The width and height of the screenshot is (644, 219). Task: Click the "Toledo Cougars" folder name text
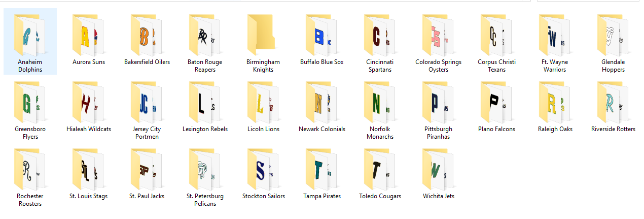(380, 196)
